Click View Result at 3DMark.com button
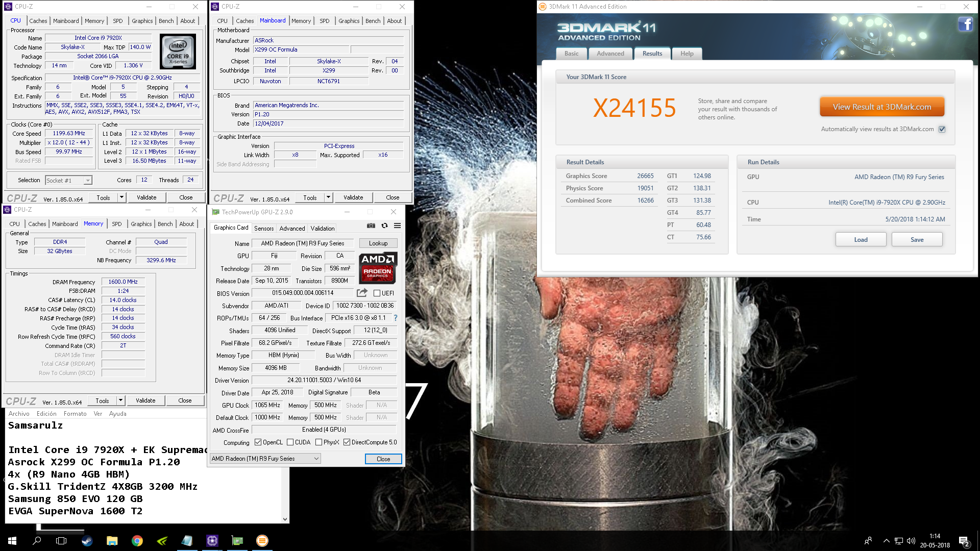Screen dimensions: 980x551 882,107
